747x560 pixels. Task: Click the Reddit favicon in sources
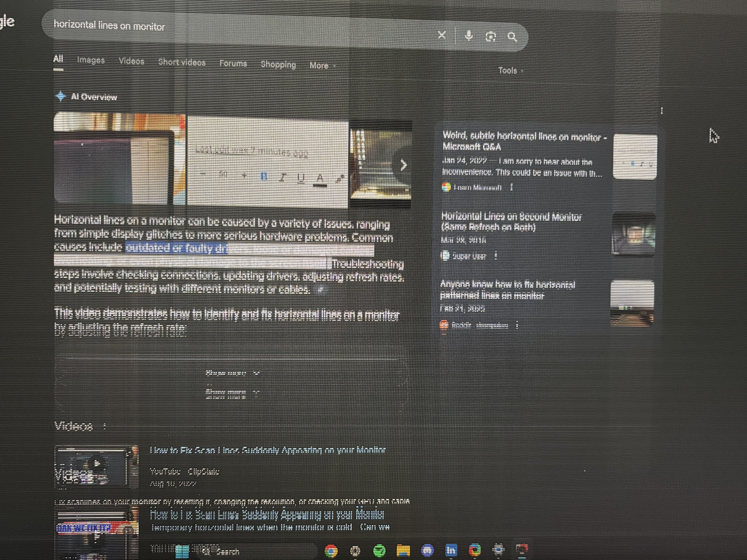pos(444,325)
